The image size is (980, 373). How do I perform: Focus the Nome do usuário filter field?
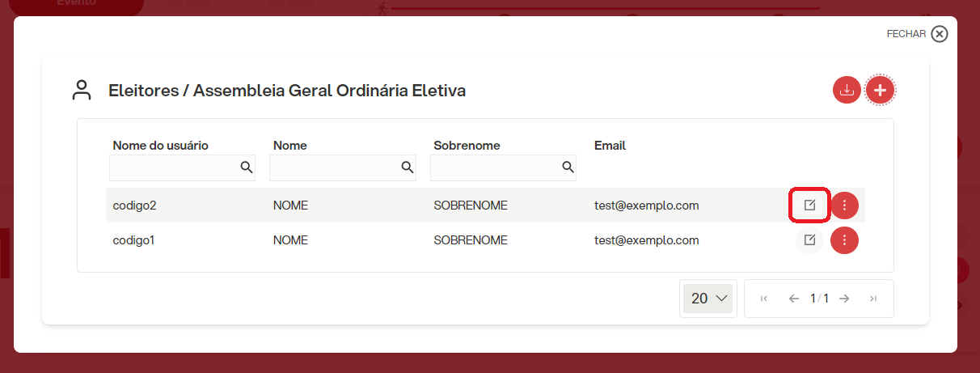click(x=182, y=167)
